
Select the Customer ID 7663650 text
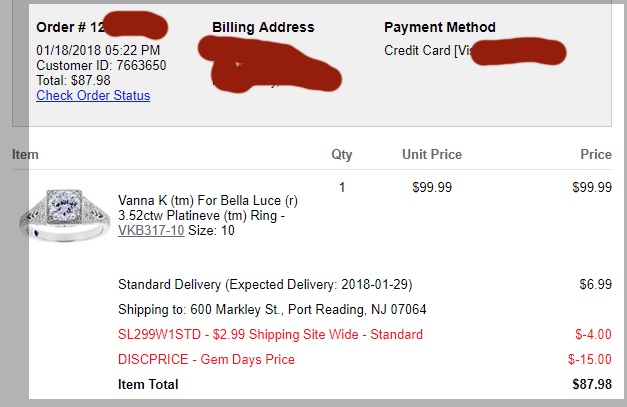coord(101,66)
